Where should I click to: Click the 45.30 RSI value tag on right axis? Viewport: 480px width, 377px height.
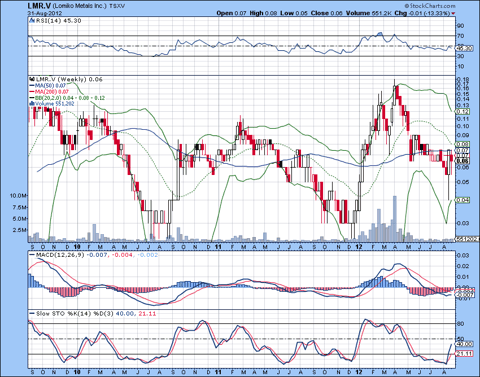click(x=464, y=49)
